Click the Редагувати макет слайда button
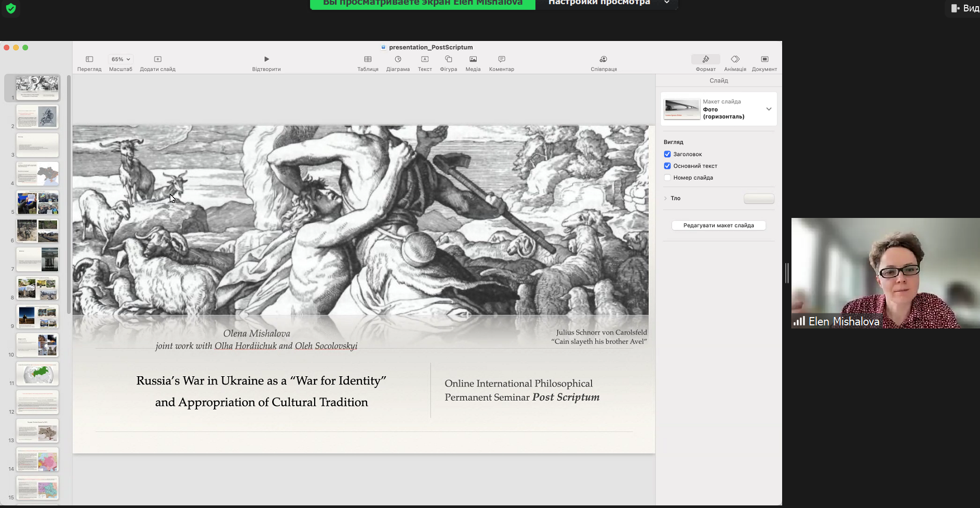 coord(718,225)
